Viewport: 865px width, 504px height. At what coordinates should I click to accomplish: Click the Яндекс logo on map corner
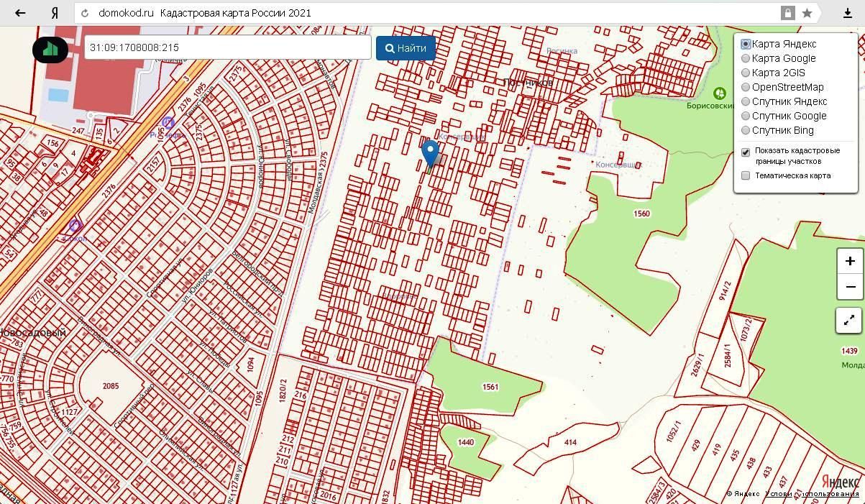pyautogui.click(x=840, y=481)
